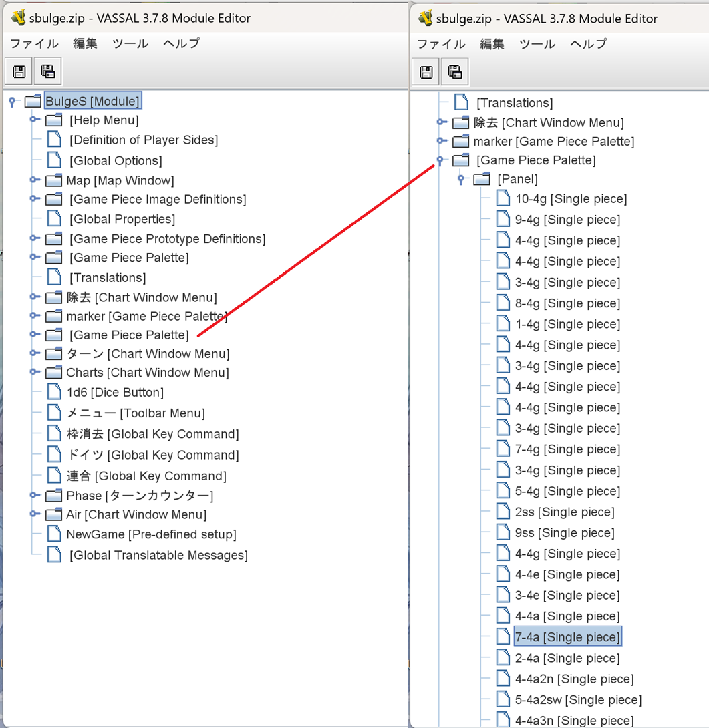Viewport: 709px width, 728px height.
Task: Open ツール menu in the left window
Action: [130, 43]
